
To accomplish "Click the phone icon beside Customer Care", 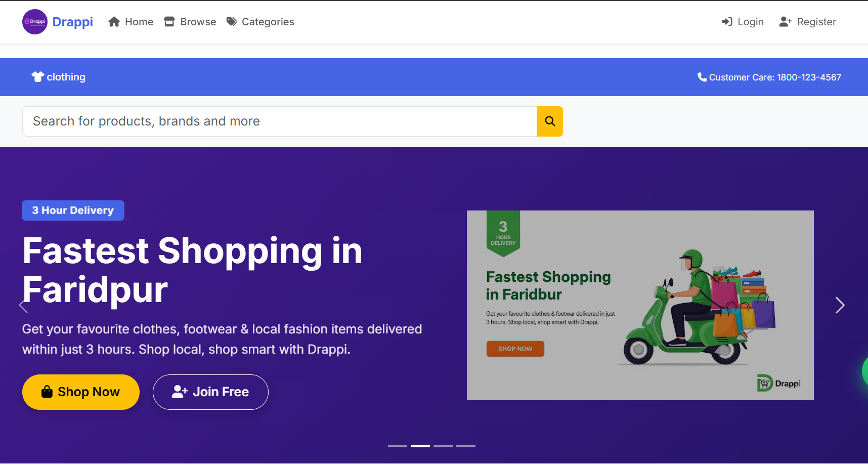I will tap(702, 77).
